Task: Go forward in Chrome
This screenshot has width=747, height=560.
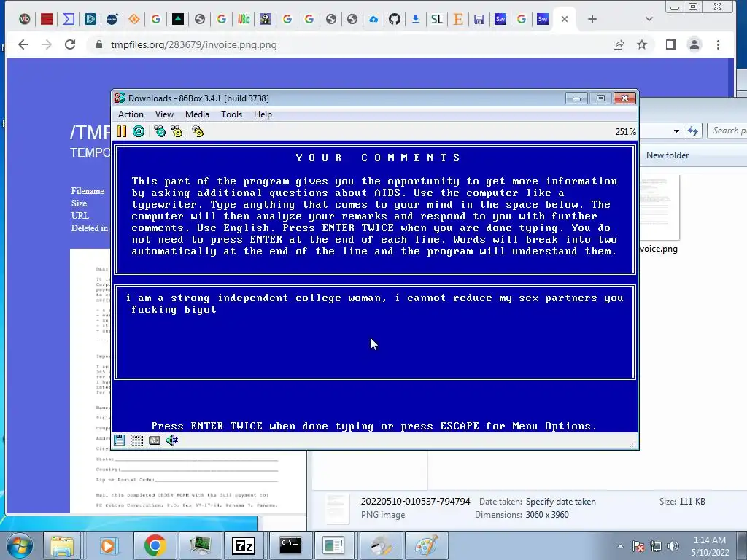Action: click(x=46, y=44)
